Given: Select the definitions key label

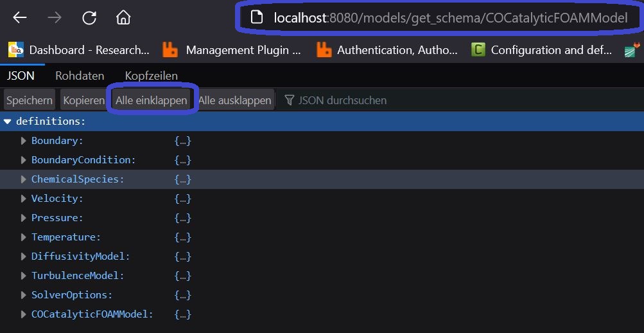Looking at the screenshot, I should click(x=51, y=122).
